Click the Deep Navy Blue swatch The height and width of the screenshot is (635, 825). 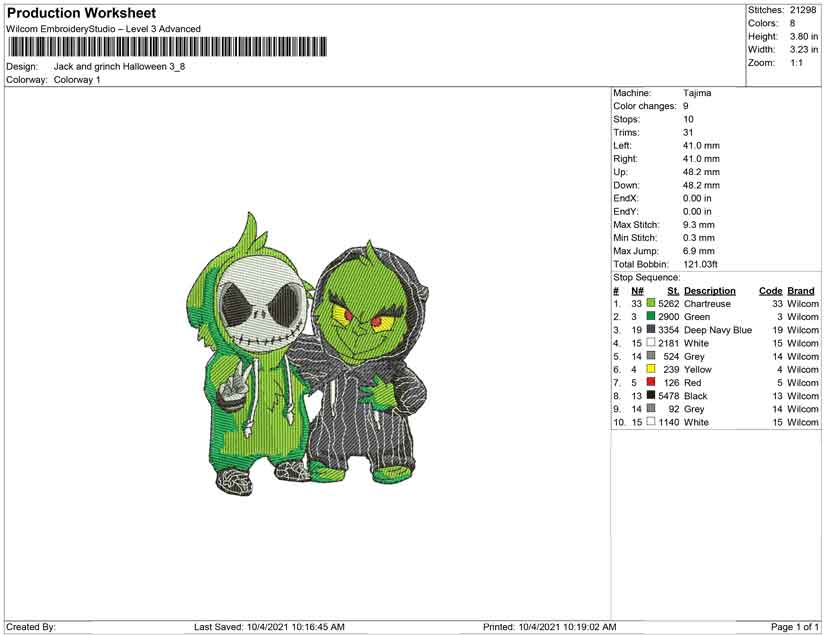point(651,330)
